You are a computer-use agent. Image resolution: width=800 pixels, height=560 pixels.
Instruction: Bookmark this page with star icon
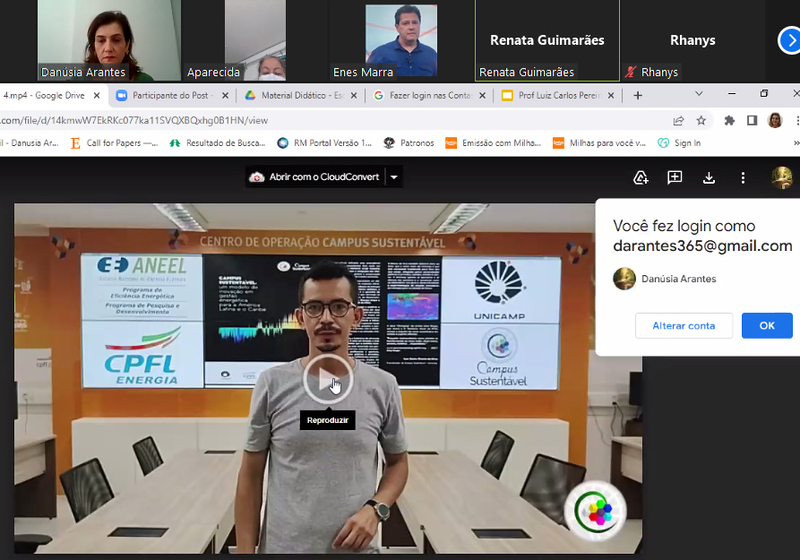(x=701, y=120)
